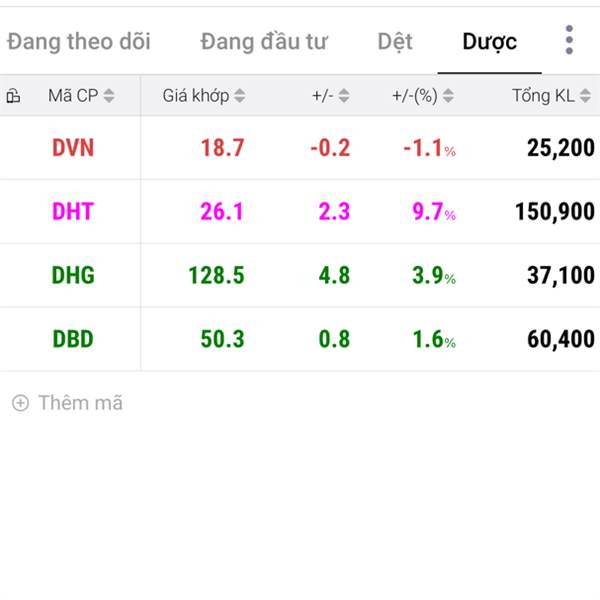Tap the layout icon beside Mã CP
Screen dimensions: 600x600
click(x=13, y=96)
